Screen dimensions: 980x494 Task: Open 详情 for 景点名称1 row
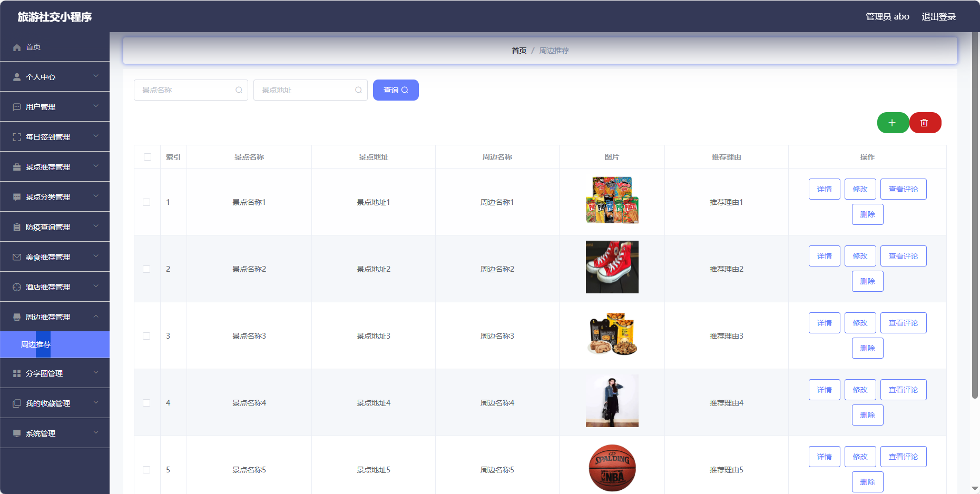click(825, 189)
